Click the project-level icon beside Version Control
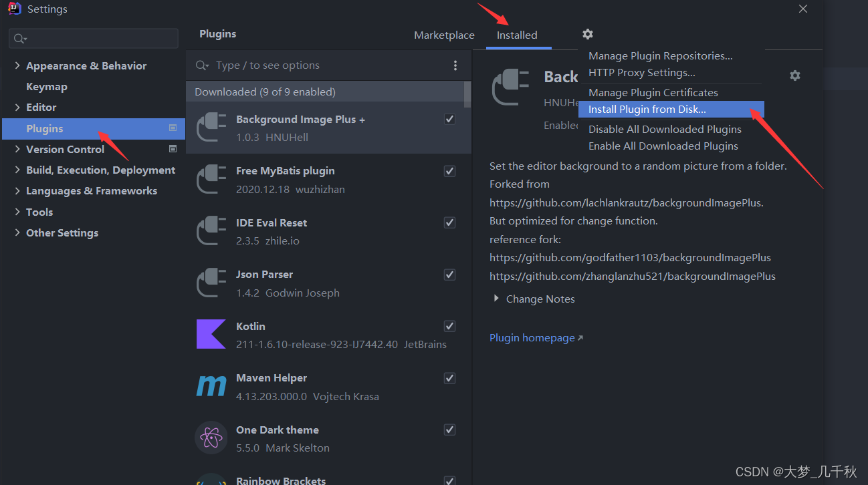868x485 pixels. click(173, 149)
